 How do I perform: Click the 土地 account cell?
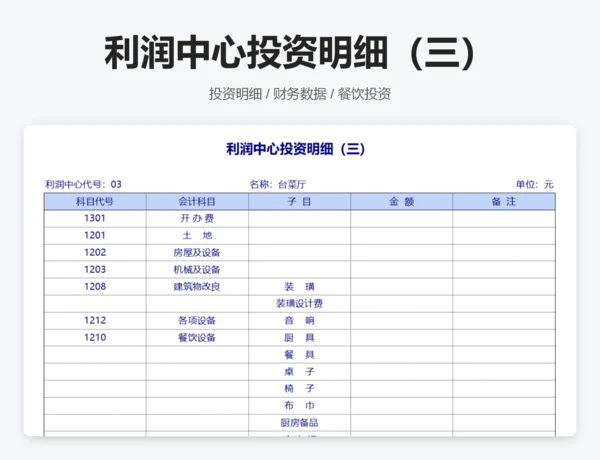[197, 236]
